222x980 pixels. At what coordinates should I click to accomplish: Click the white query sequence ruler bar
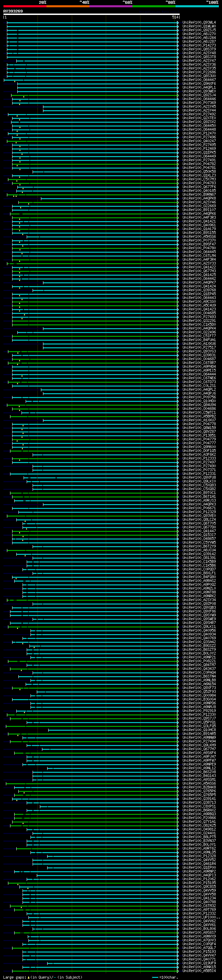[x=92, y=15]
